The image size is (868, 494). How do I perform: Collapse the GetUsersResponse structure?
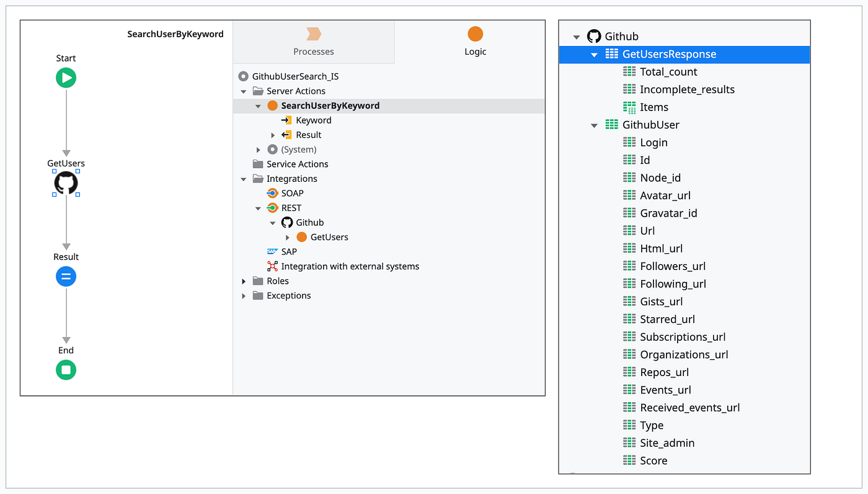click(595, 55)
